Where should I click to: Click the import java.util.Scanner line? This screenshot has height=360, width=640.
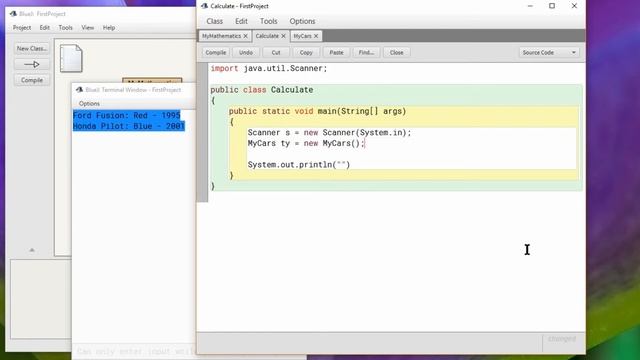pos(269,69)
